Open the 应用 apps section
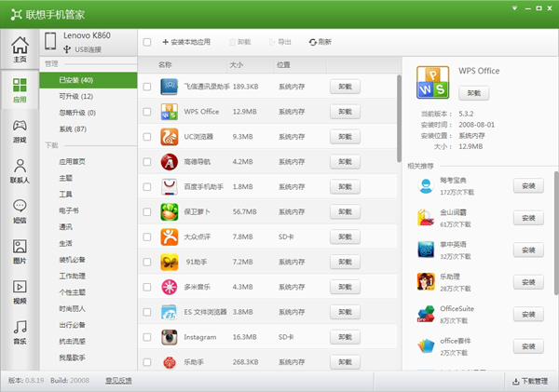This screenshot has width=559, height=392. click(x=20, y=89)
